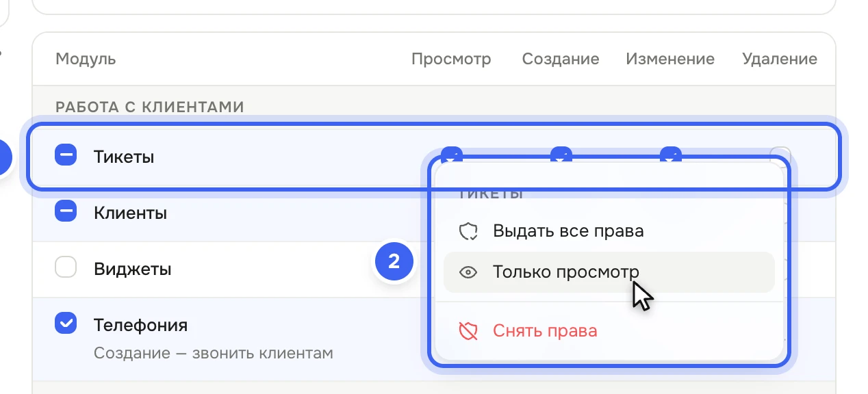The width and height of the screenshot is (868, 394).
Task: Choose Снять права in the menu
Action: coord(609,331)
